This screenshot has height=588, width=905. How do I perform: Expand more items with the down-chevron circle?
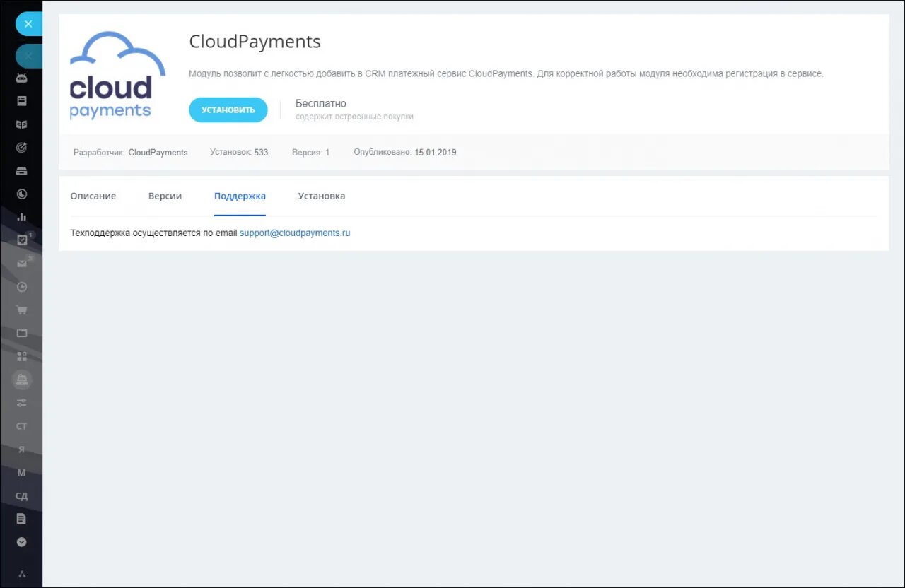[22, 542]
